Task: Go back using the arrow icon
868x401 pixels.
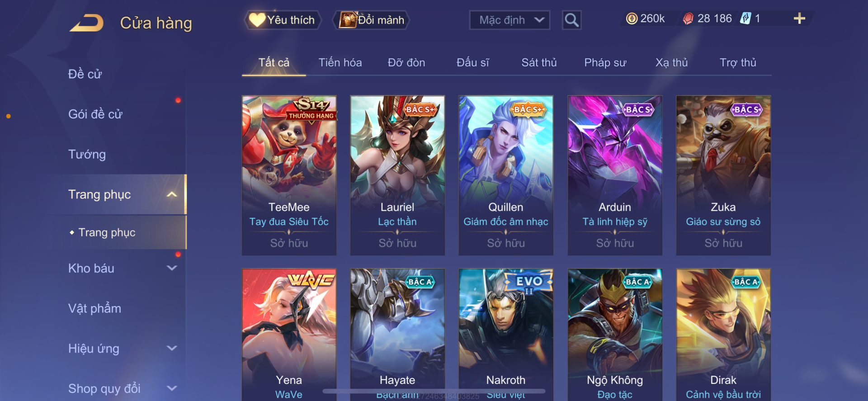Action: (x=86, y=23)
